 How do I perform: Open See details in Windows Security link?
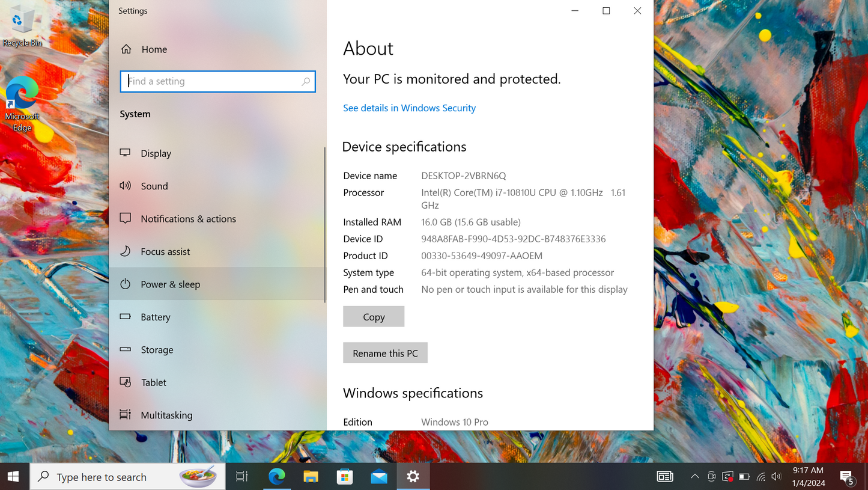pos(409,108)
